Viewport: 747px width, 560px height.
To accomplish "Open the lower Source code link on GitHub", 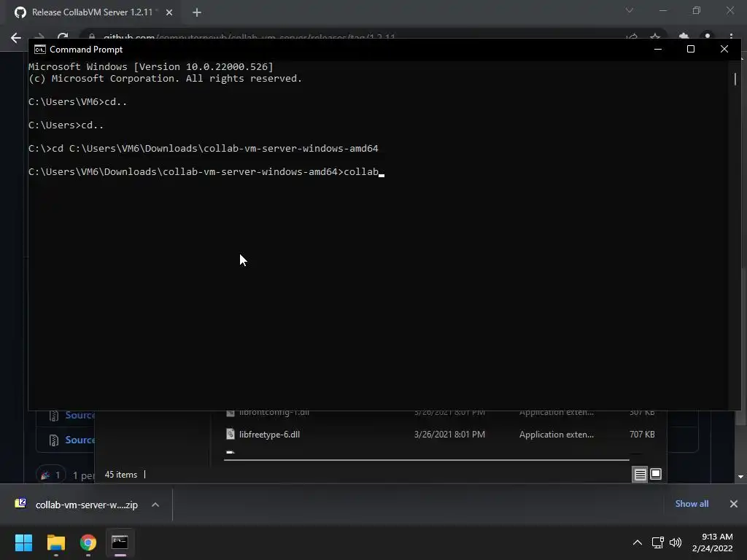I will 80,440.
